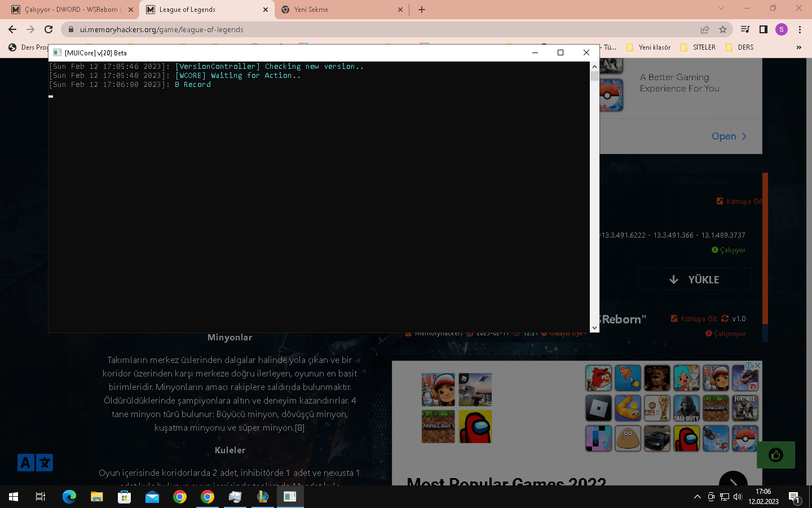Click the green thumbs-up feedback button
Viewport: 812px width, 508px height.
(x=775, y=455)
